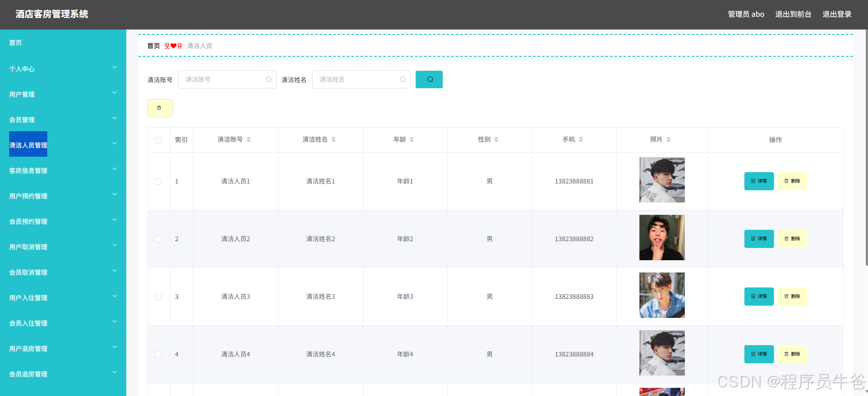
Task: Sort table by 性别 column arrows
Action: 496,139
